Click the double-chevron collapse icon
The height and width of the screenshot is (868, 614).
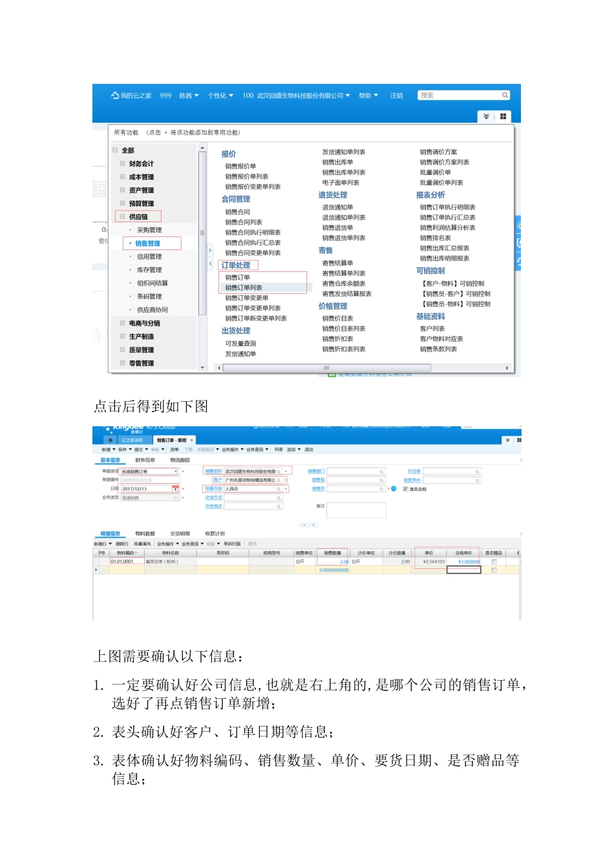[x=487, y=116]
